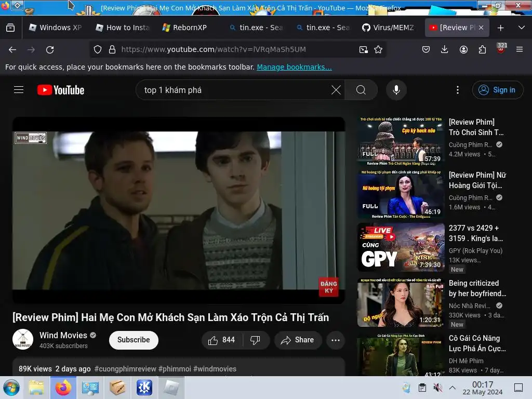This screenshot has height=399, width=532.
Task: Open Firefox View recent browsing icon
Action: [x=10, y=28]
